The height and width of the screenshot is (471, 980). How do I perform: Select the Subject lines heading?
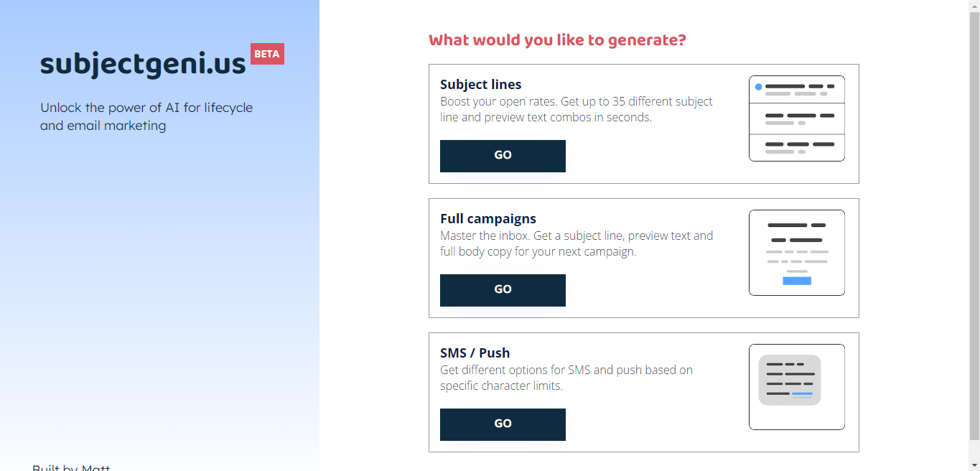[481, 85]
